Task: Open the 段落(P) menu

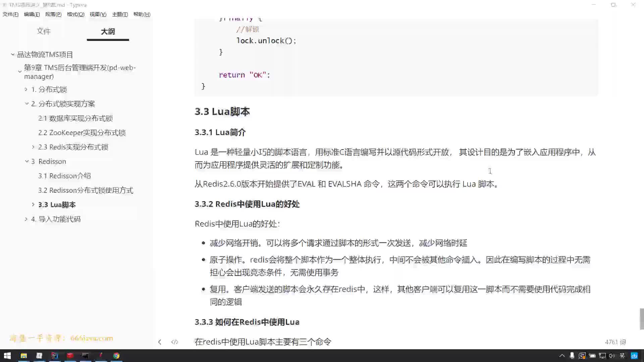Action: click(x=53, y=14)
